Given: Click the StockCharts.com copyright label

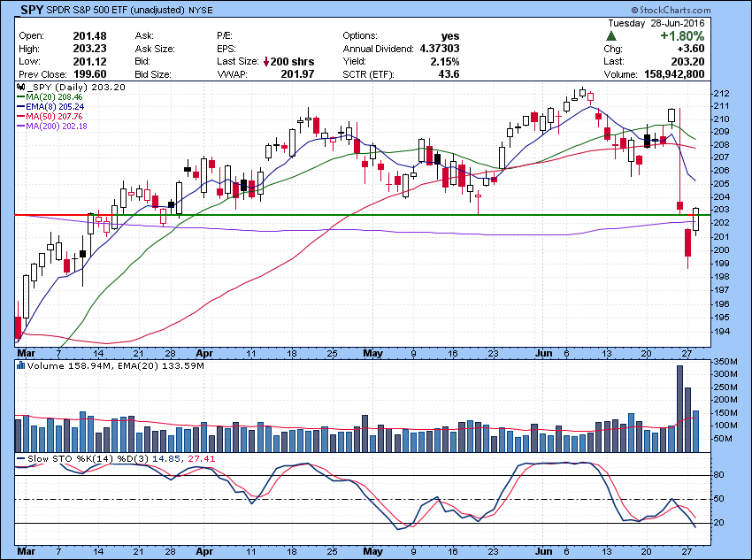Looking at the screenshot, I should 671,10.
